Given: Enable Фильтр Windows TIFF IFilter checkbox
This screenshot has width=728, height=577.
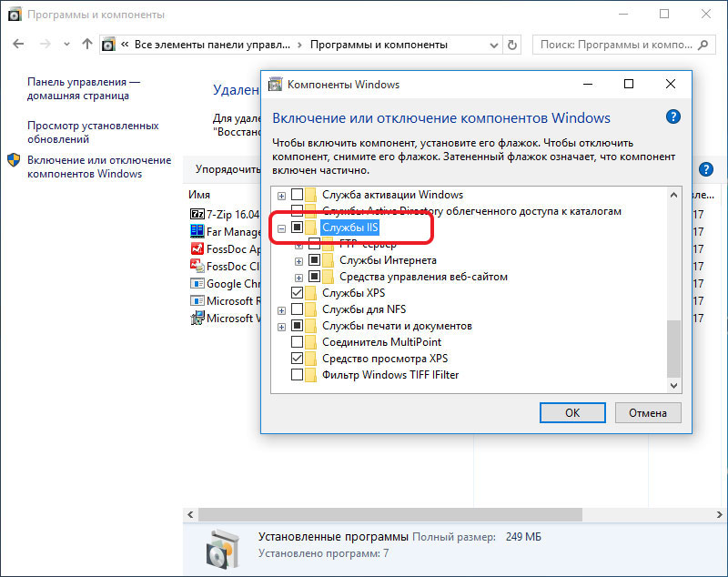Looking at the screenshot, I should (x=298, y=374).
